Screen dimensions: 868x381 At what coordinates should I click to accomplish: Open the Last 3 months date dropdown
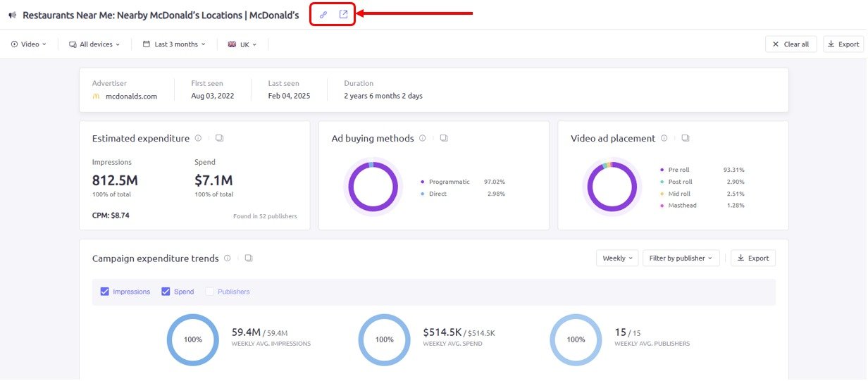click(174, 44)
